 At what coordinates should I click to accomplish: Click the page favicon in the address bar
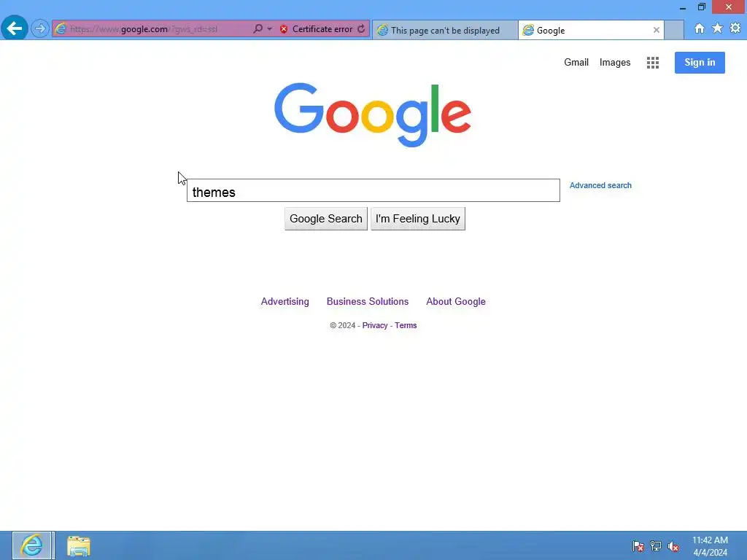61,29
